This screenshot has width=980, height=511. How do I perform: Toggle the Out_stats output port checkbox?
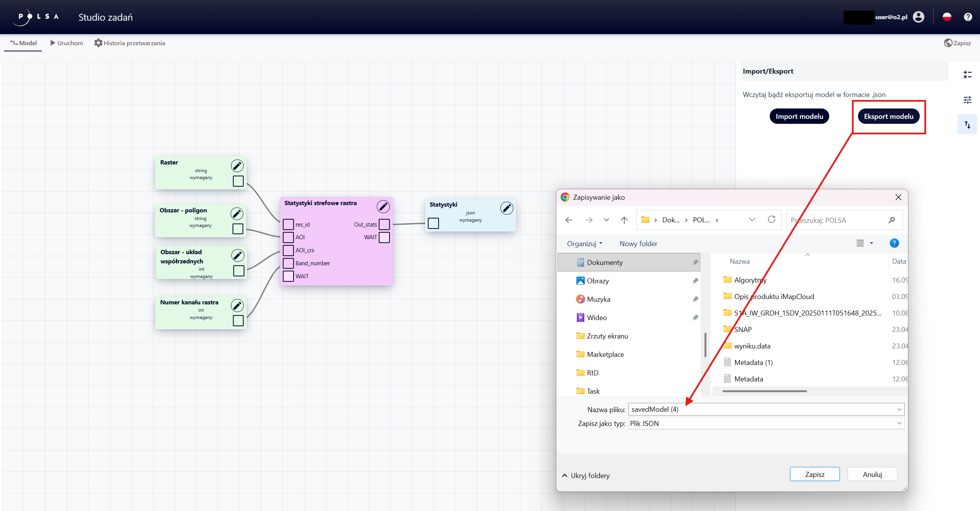tap(384, 224)
